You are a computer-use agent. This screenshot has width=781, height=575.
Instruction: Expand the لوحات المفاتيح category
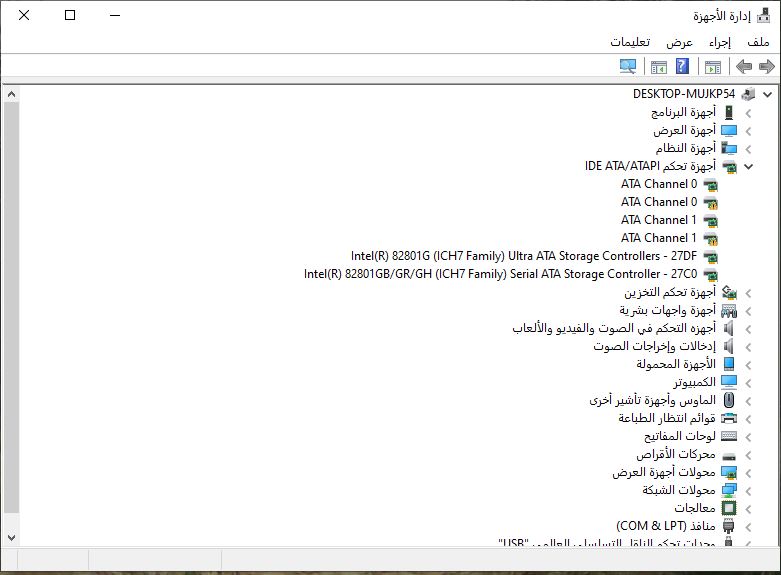(x=748, y=437)
